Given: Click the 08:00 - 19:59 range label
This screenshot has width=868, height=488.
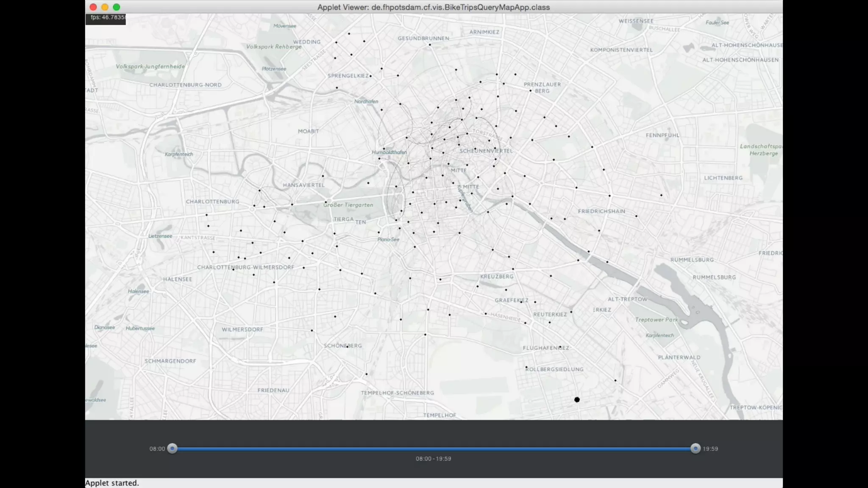Looking at the screenshot, I should coord(433,459).
